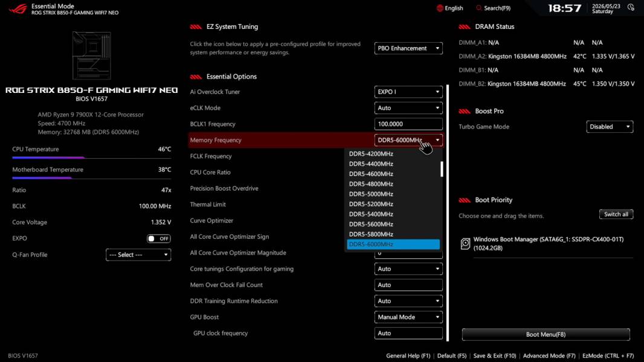Open General Help (F1)
The width and height of the screenshot is (644, 362).
pyautogui.click(x=408, y=355)
